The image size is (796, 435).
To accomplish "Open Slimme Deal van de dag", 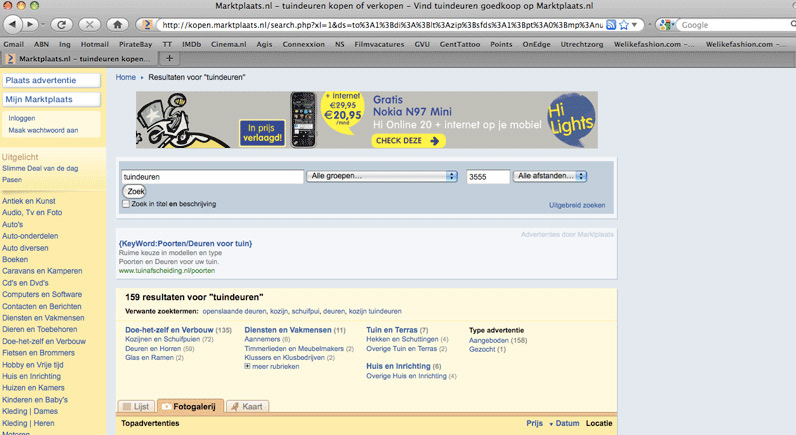I will click(40, 169).
